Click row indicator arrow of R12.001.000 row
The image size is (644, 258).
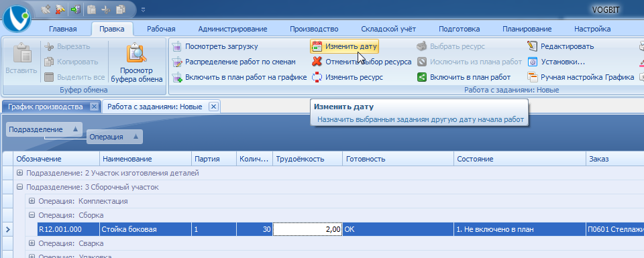pos(7,229)
